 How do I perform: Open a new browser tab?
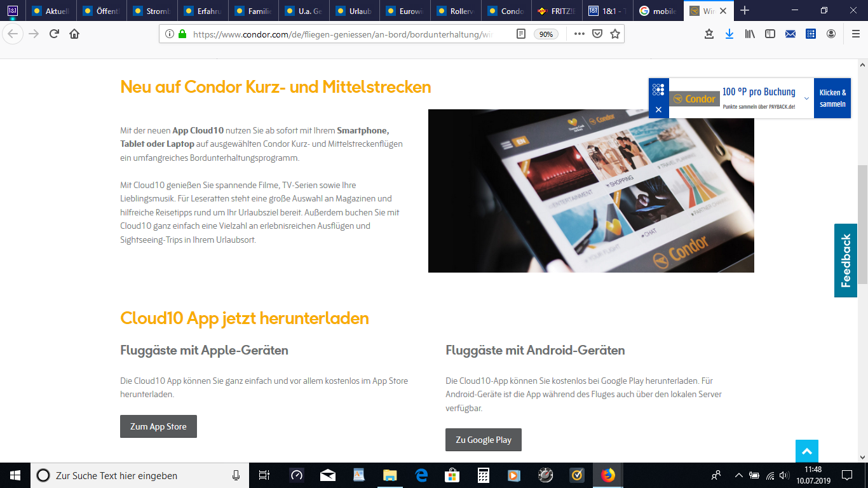tap(745, 10)
